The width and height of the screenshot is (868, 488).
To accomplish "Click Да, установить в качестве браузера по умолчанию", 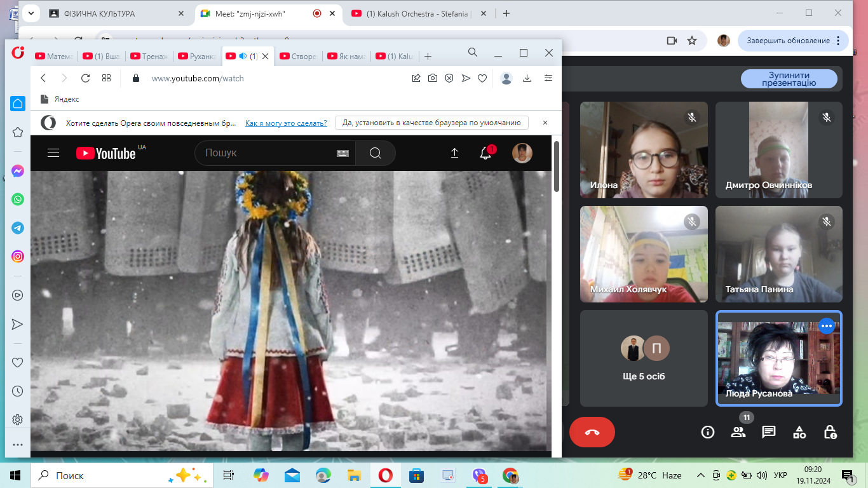I will 431,123.
